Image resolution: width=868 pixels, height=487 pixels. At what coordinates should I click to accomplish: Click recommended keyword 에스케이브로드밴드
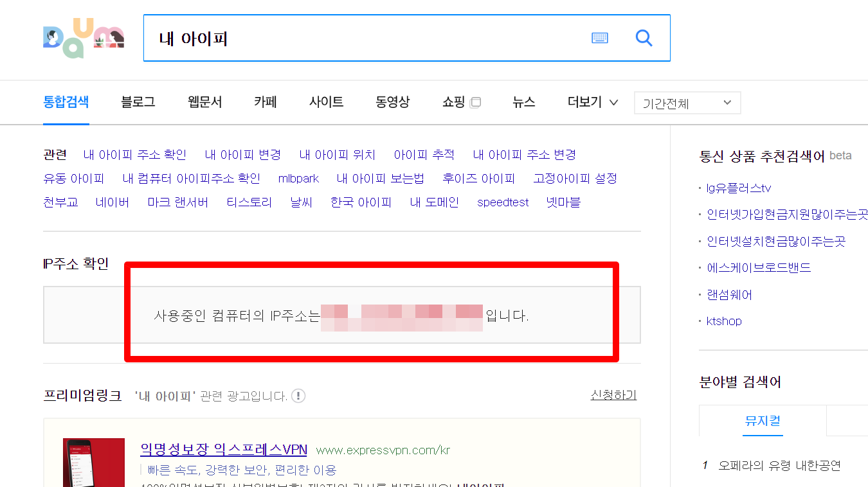click(759, 268)
